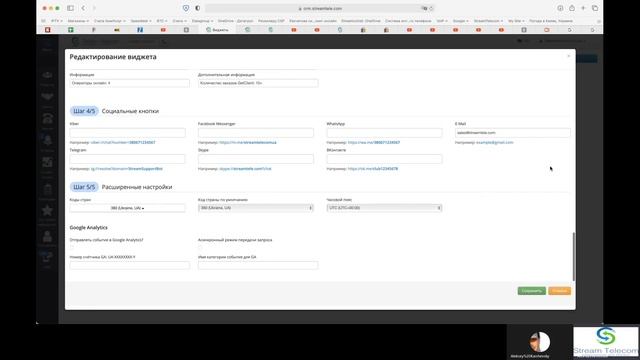The height and width of the screenshot is (360, 640).
Task: Click the E-Mail field with sales address
Action: (513, 133)
